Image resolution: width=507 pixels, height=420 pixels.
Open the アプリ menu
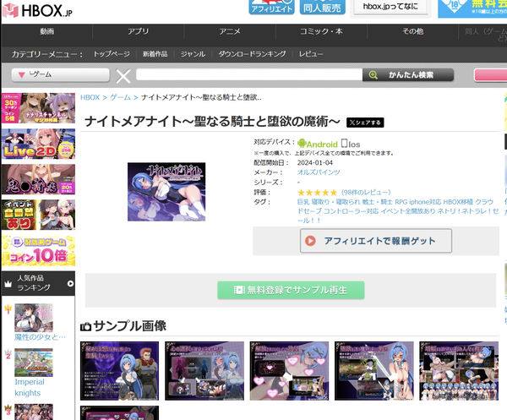(138, 31)
